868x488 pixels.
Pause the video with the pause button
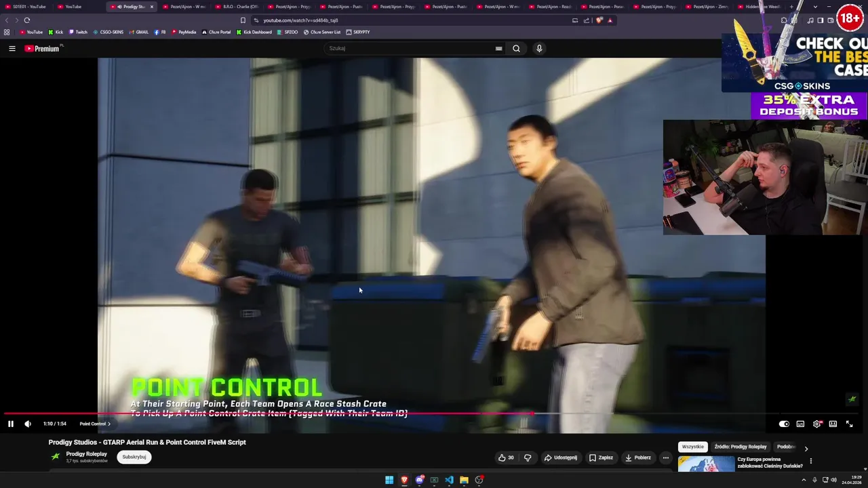[x=11, y=424]
